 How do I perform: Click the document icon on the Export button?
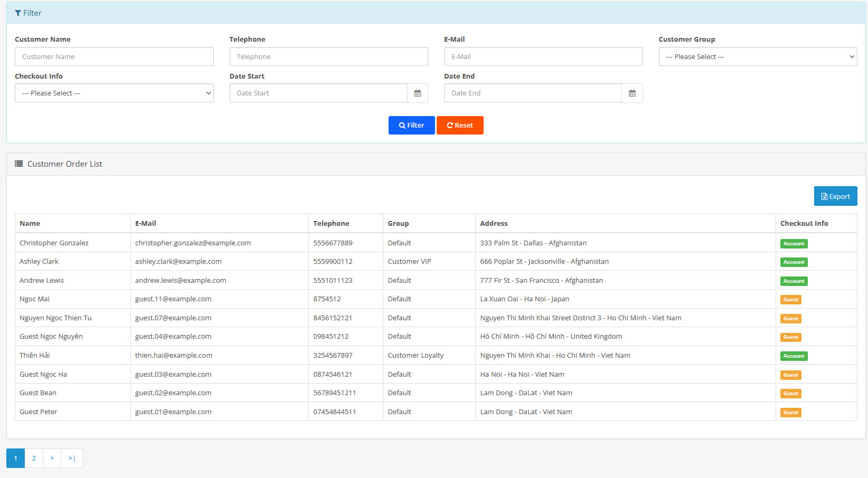tap(824, 196)
